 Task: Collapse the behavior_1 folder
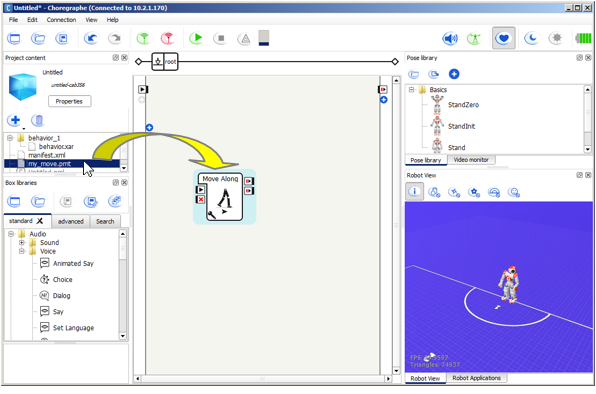point(10,138)
